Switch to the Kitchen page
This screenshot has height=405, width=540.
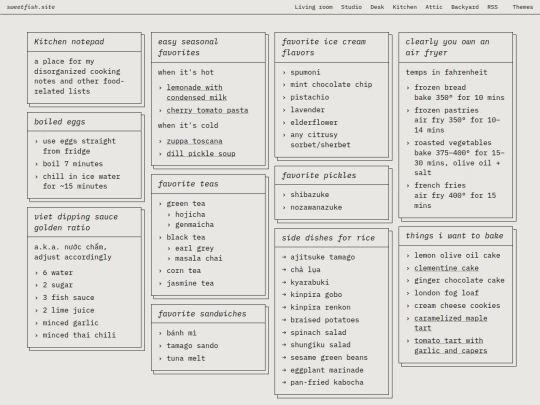pos(405,7)
